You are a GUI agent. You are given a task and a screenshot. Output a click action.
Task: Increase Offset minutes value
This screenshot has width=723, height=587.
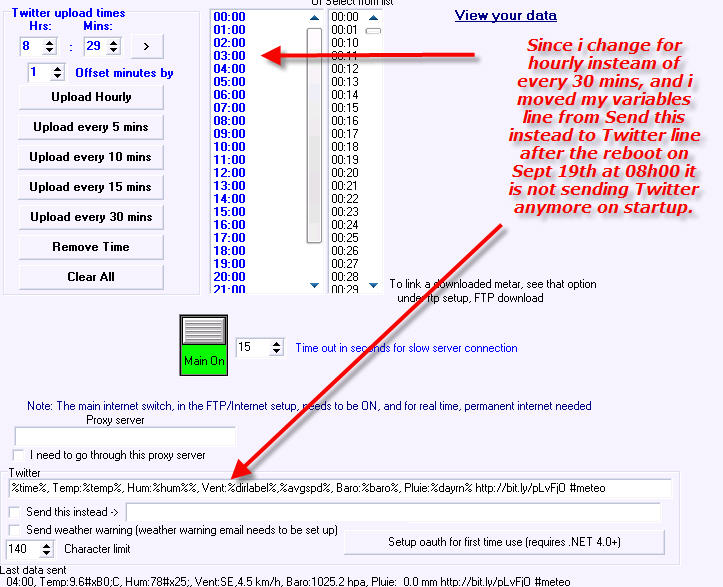[57, 69]
